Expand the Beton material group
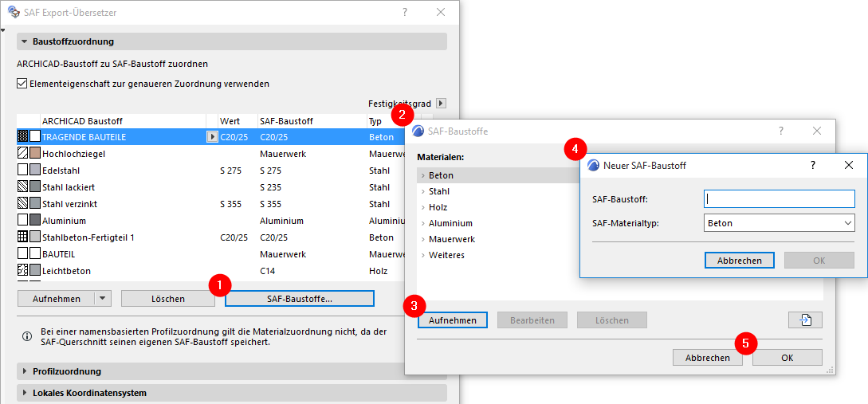The width and height of the screenshot is (868, 404). pos(423,175)
